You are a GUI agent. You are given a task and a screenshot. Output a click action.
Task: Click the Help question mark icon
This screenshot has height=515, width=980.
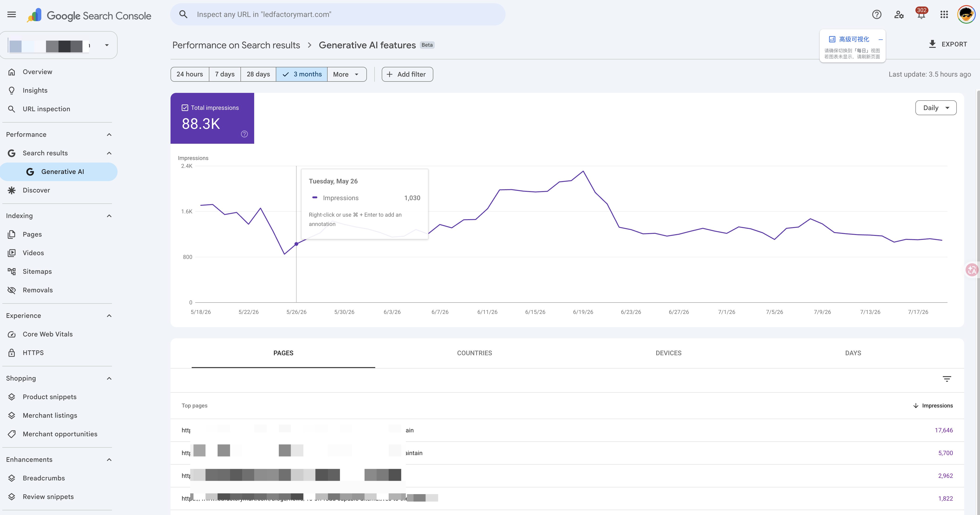pos(877,14)
